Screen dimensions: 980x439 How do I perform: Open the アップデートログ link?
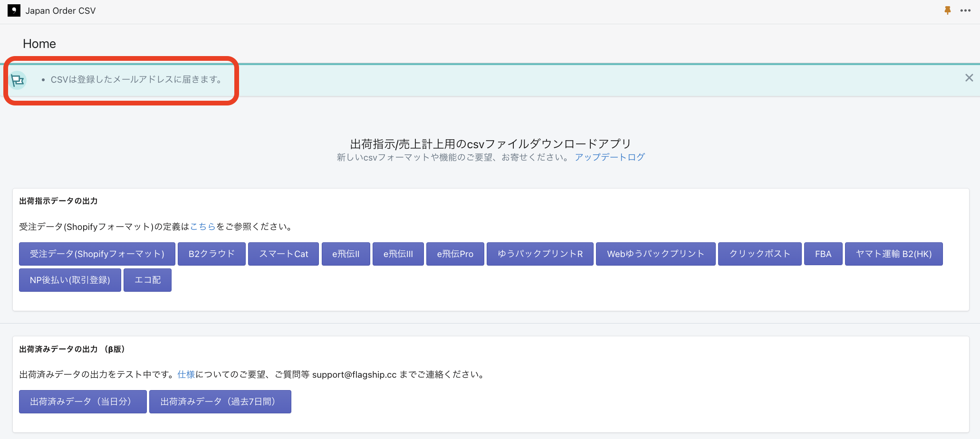coord(610,157)
